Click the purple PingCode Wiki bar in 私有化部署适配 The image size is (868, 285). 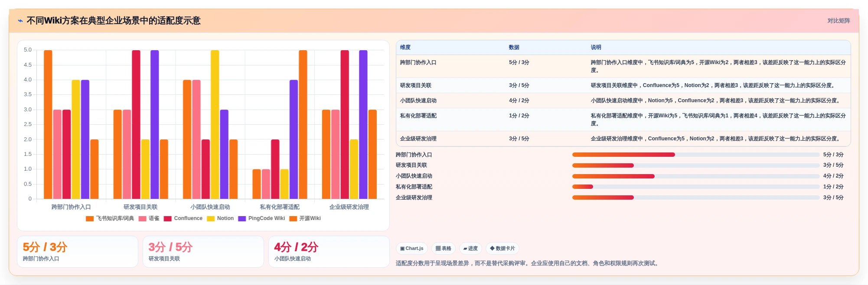pos(294,139)
